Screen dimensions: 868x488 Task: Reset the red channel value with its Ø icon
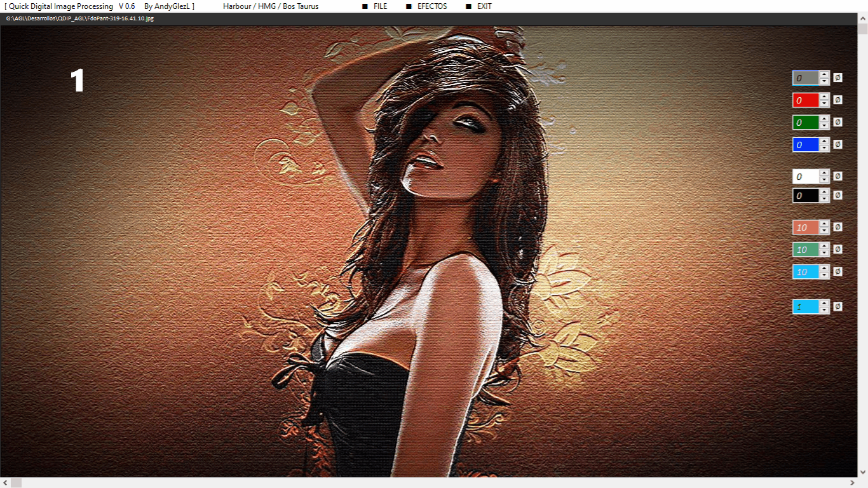[x=837, y=100]
